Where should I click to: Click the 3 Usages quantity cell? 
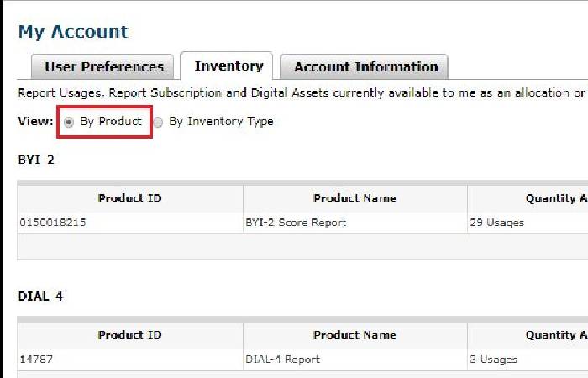tap(494, 360)
